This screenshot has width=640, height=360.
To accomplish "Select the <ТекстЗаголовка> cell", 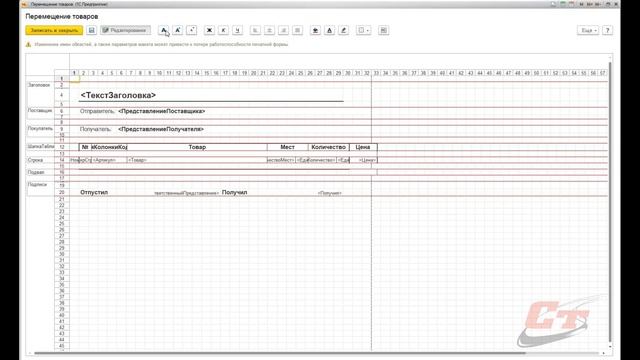I will click(118, 95).
